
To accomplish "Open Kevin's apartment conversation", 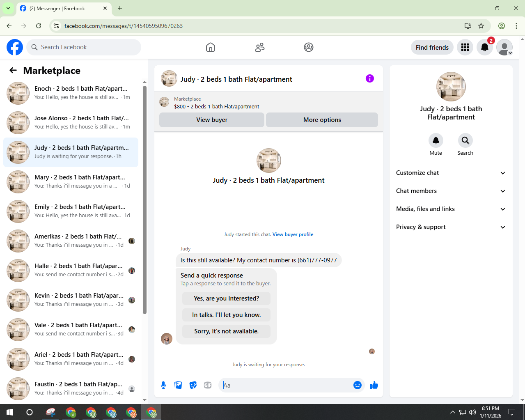I will tap(71, 300).
